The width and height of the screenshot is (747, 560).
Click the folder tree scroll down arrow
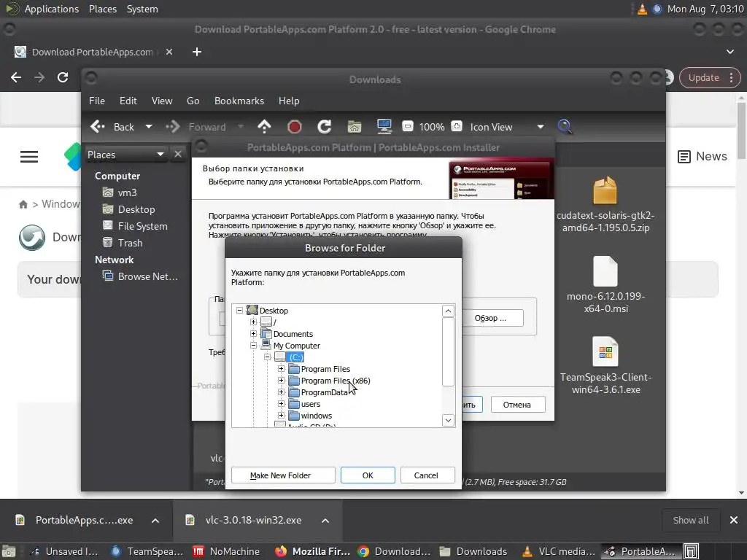click(x=448, y=420)
